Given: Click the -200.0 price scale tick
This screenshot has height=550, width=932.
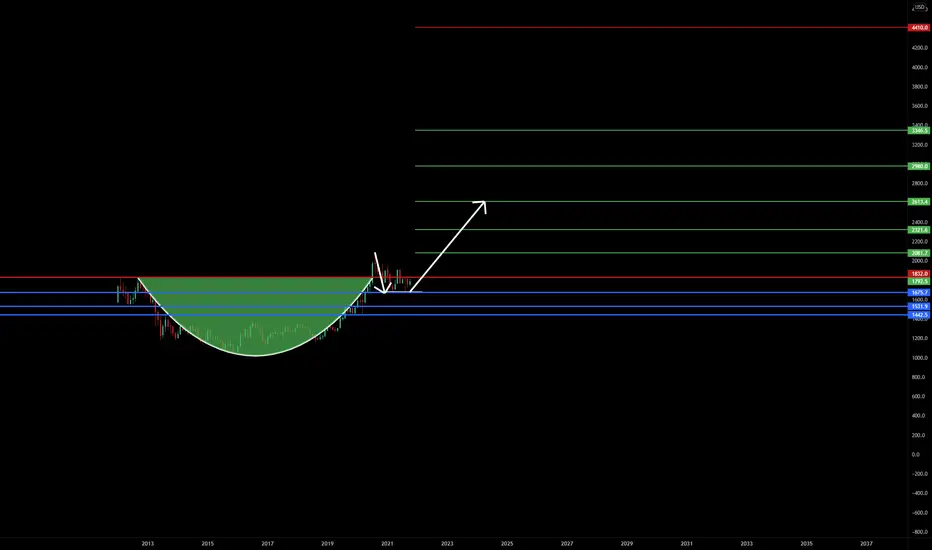Looking at the screenshot, I should [x=920, y=474].
